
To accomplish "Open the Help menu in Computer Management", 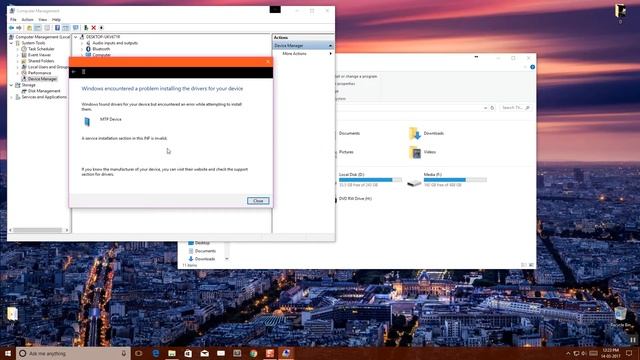I will coord(56,20).
